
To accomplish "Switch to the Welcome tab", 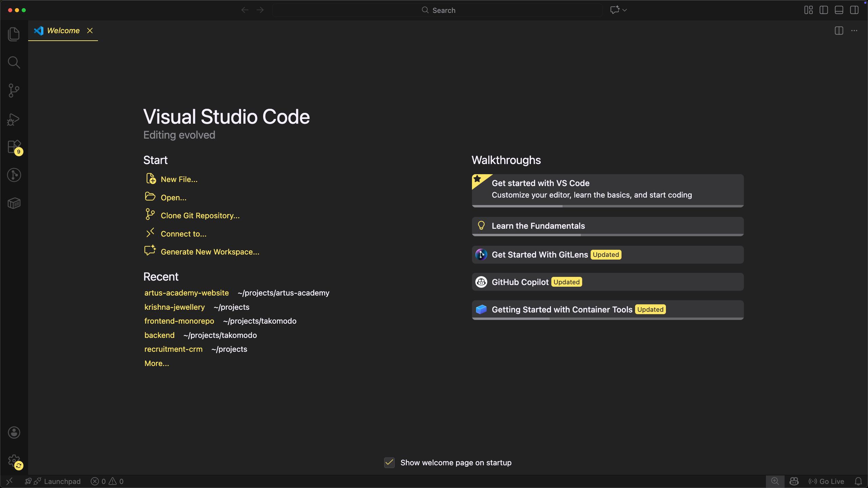I will [x=63, y=30].
